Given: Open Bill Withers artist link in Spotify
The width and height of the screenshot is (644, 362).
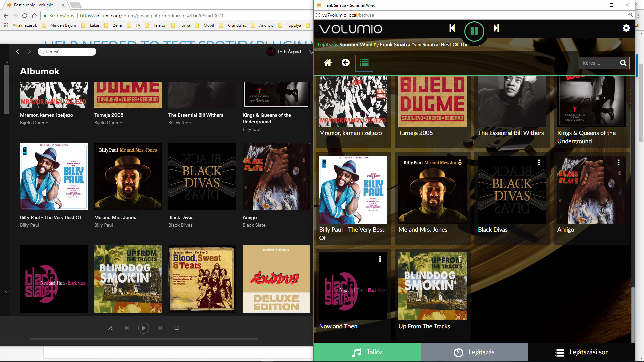Looking at the screenshot, I should 180,123.
